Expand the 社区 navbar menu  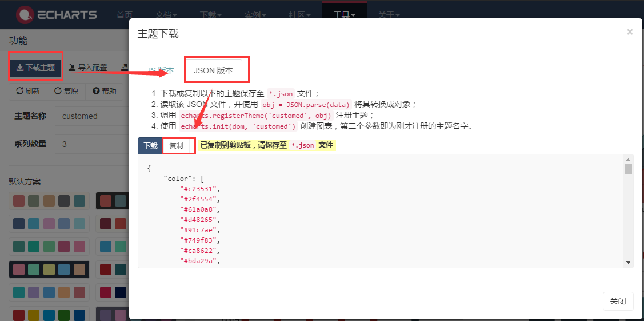[299, 15]
